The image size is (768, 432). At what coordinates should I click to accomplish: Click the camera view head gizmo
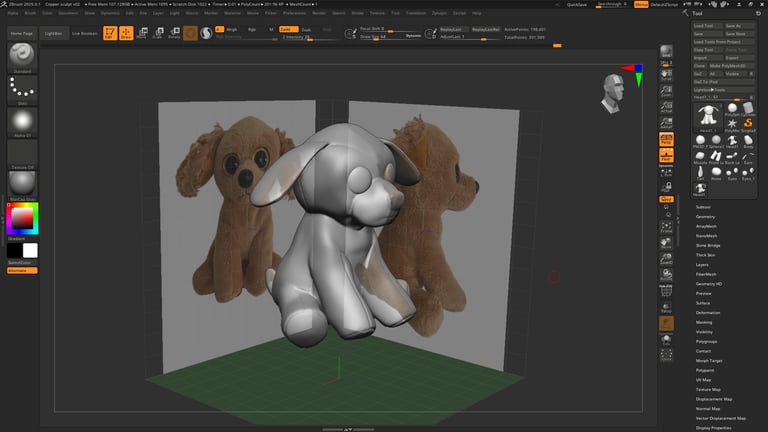[612, 92]
